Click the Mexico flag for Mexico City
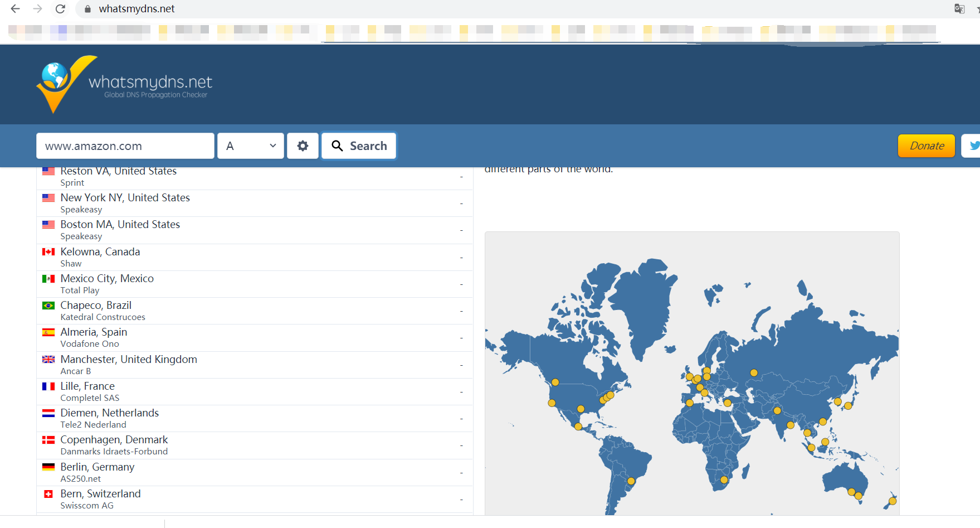The height and width of the screenshot is (528, 980). click(x=48, y=279)
